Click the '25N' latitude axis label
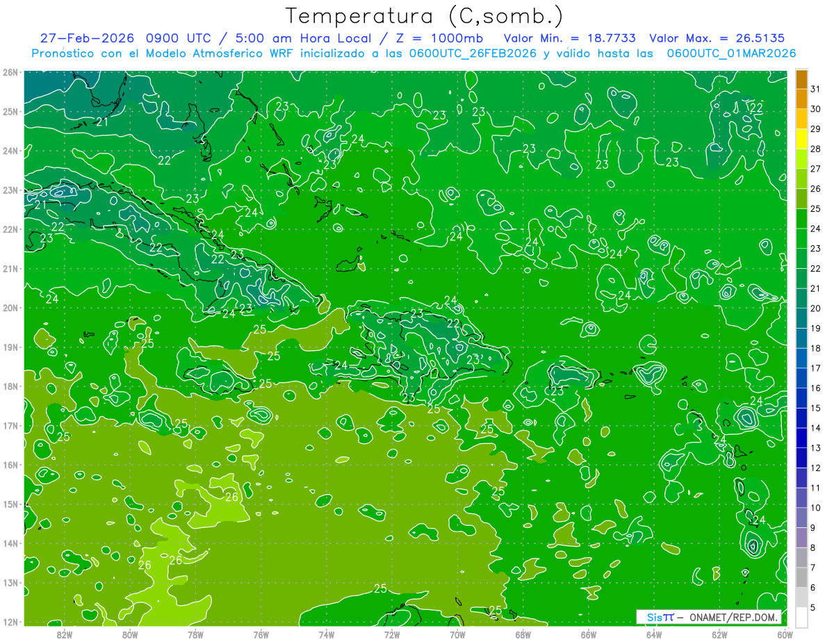 pyautogui.click(x=10, y=111)
